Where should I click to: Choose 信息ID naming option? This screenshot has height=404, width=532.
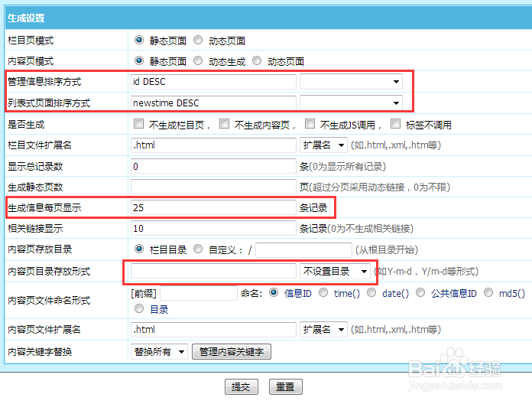(x=274, y=292)
